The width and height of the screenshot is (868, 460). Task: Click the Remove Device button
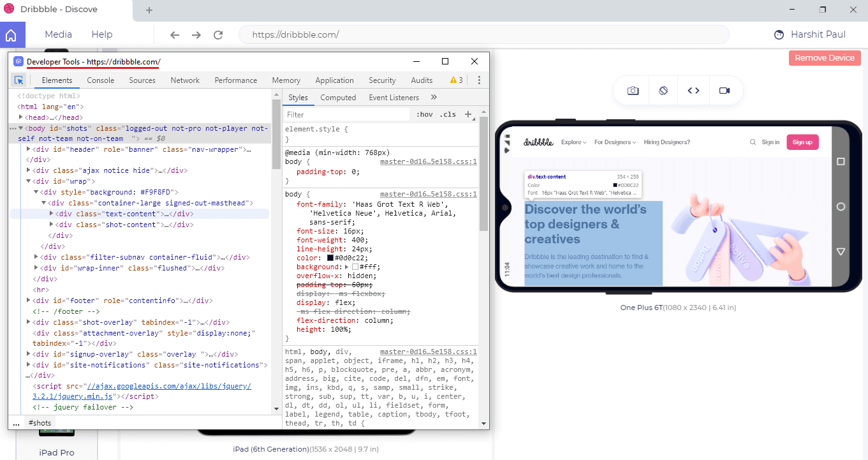(824, 57)
